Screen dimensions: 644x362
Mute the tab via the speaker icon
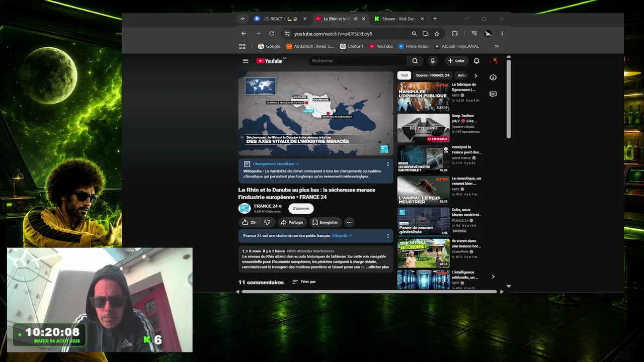point(355,19)
